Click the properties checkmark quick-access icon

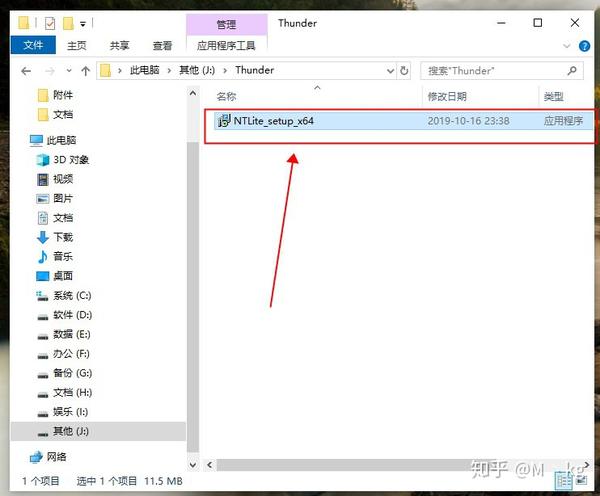(50, 24)
